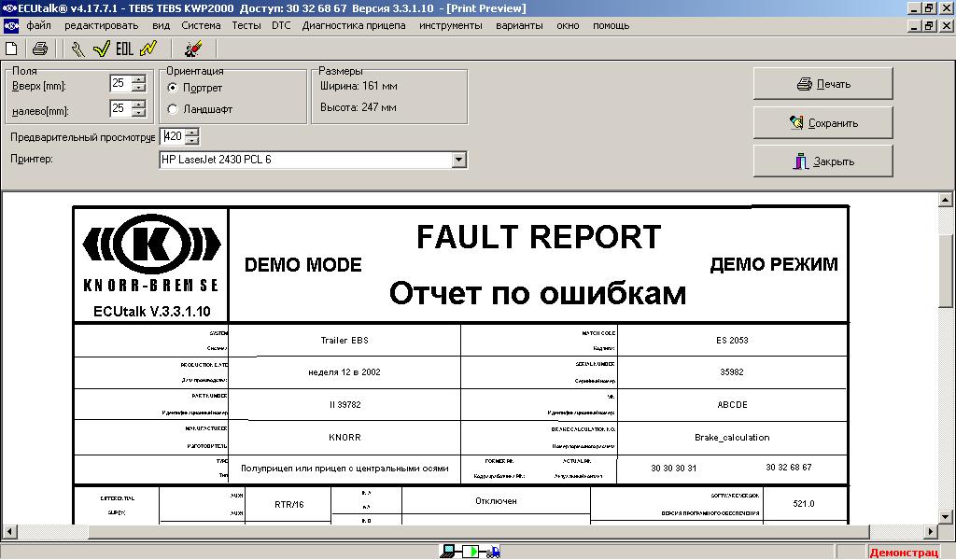Click the preview horizontal scrollbar left arrow
The height and width of the screenshot is (560, 956).
(x=9, y=531)
